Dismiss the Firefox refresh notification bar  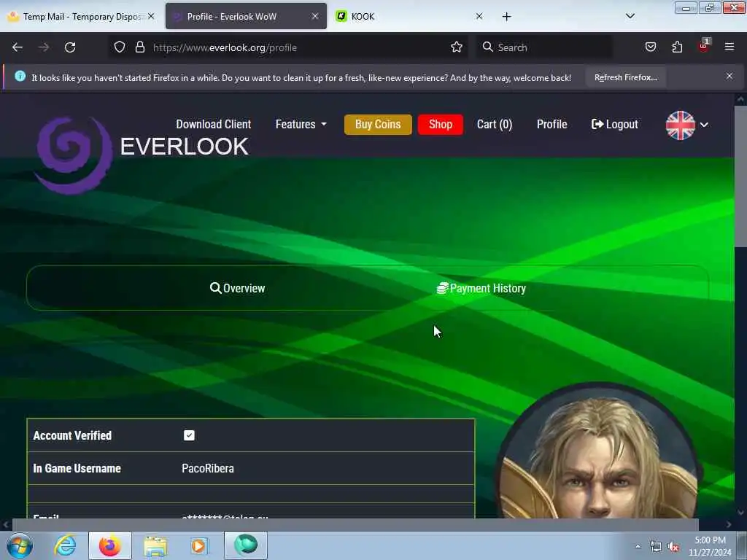pyautogui.click(x=729, y=76)
